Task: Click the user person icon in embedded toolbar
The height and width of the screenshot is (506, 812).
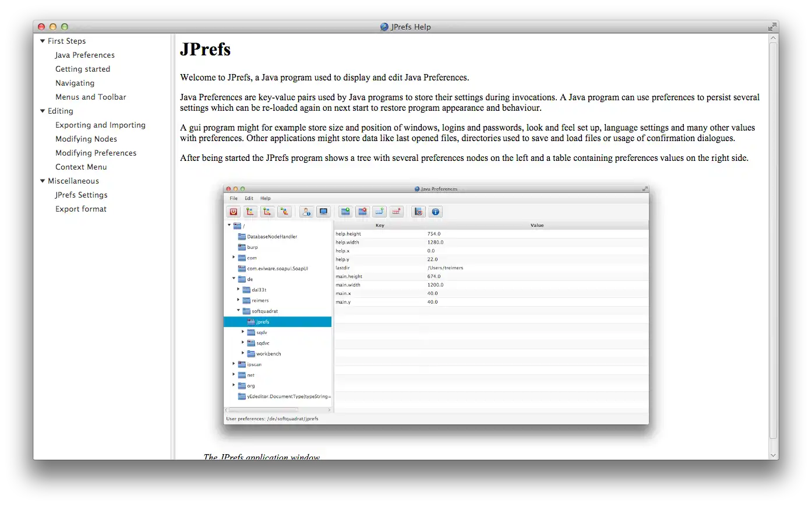Action: pyautogui.click(x=306, y=212)
